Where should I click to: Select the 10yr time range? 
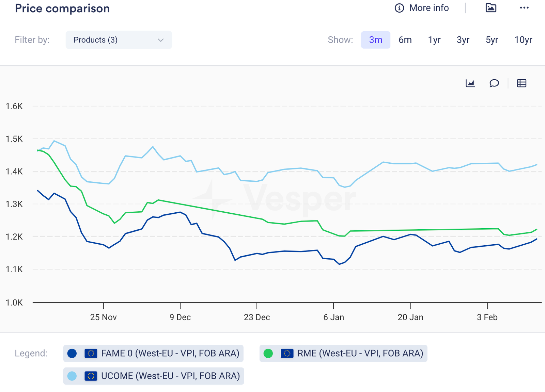[x=523, y=40]
